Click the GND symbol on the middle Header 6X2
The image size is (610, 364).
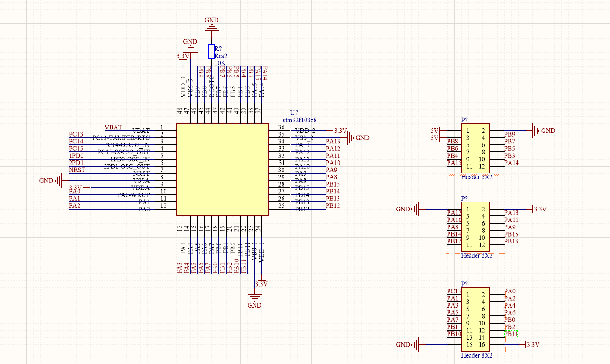click(x=408, y=209)
